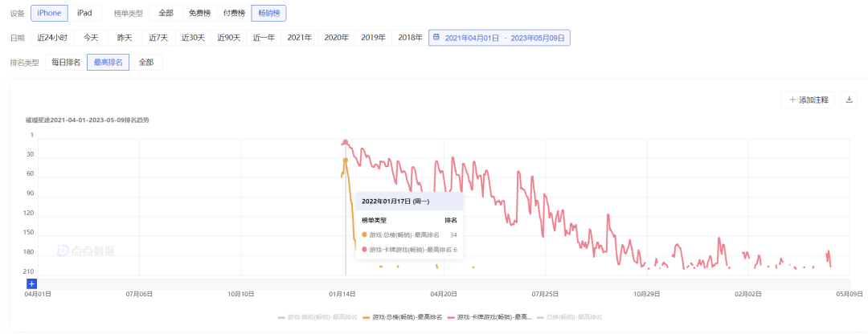This screenshot has width=868, height=334.
Task: Select 每日排名 ranking type
Action: (66, 63)
